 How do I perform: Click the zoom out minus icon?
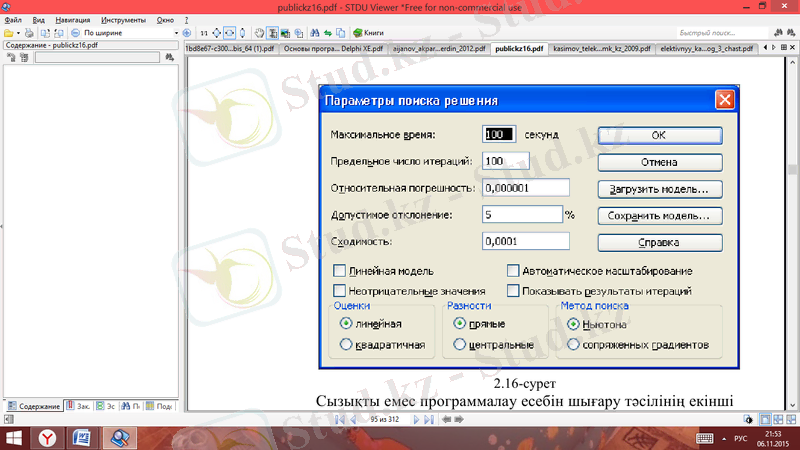pos(75,33)
